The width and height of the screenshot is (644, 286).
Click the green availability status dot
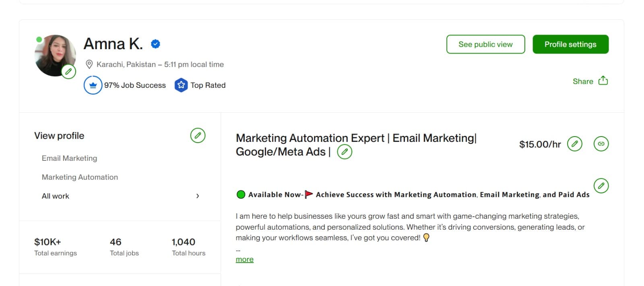(241, 194)
